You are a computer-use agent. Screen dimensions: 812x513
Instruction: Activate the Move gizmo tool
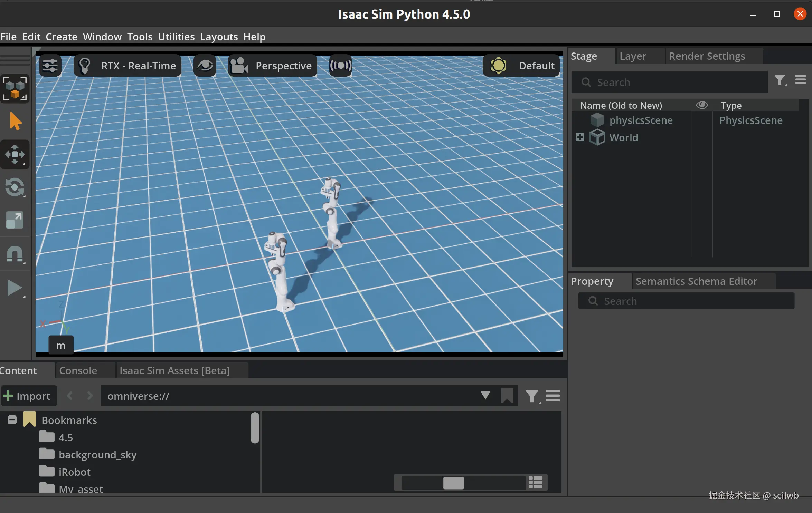click(15, 154)
